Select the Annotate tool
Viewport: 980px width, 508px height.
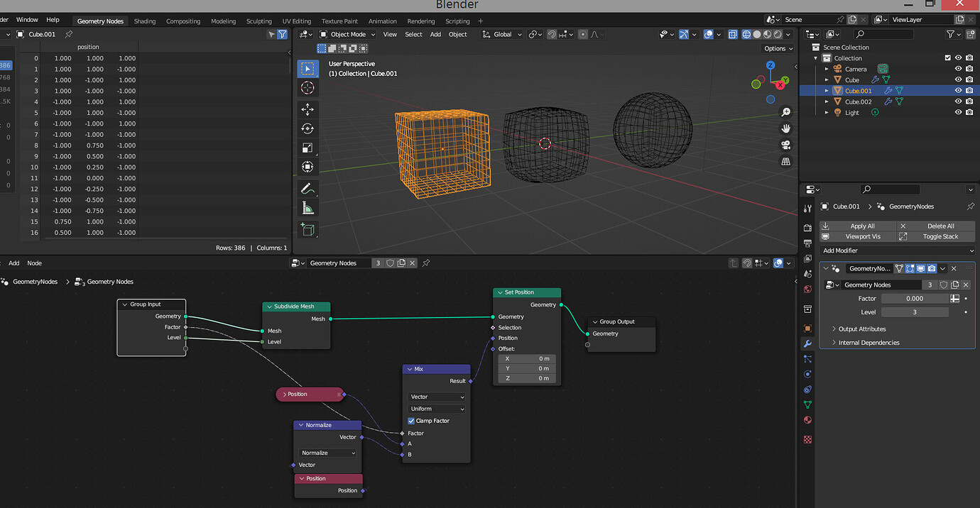click(307, 188)
